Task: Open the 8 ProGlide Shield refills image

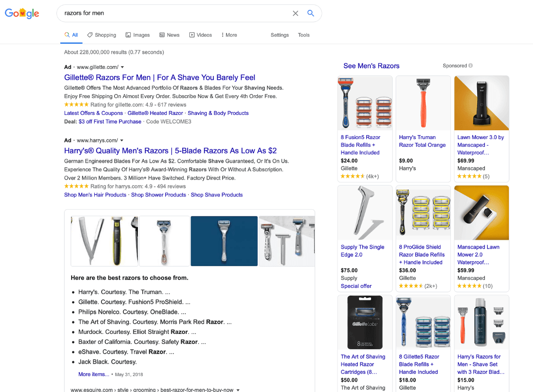Action: [423, 213]
